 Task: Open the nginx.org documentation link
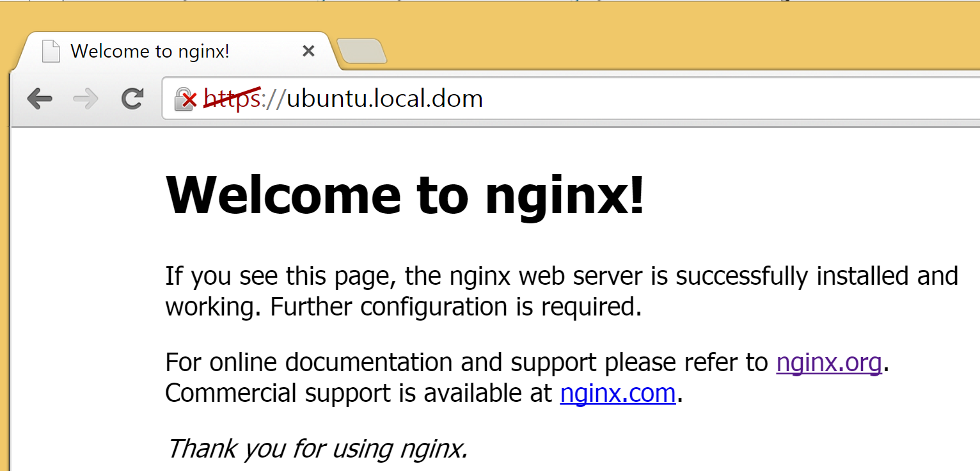coord(829,363)
